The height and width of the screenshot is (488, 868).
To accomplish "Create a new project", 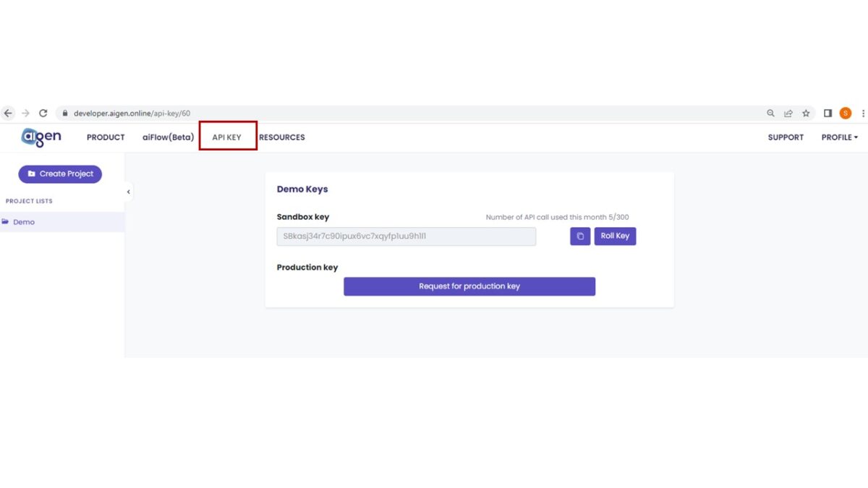I will [x=60, y=174].
